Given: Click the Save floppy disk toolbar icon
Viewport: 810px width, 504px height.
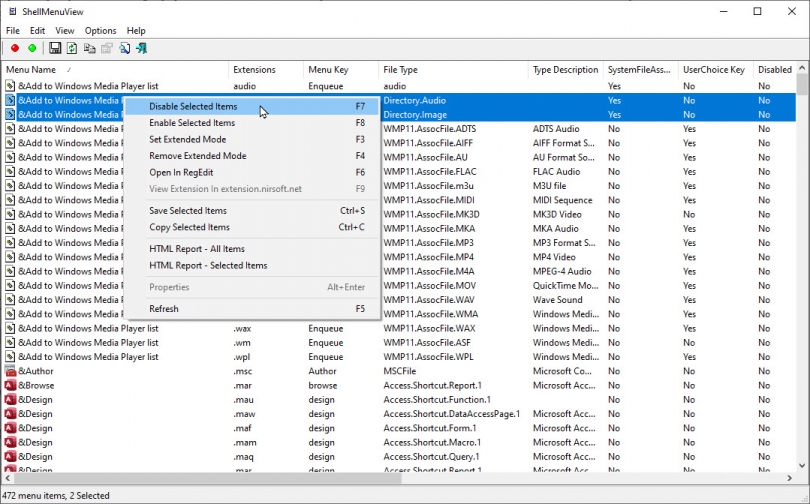Looking at the screenshot, I should (55, 48).
